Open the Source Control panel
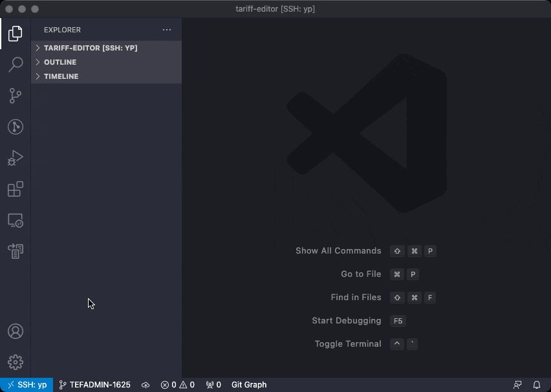This screenshot has height=392, width=551. tap(16, 96)
